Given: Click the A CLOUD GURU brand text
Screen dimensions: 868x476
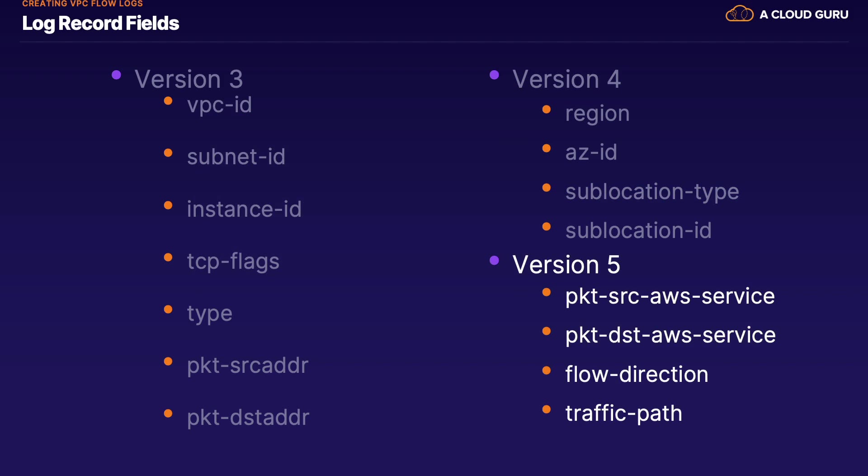Looking at the screenshot, I should click(x=804, y=14).
